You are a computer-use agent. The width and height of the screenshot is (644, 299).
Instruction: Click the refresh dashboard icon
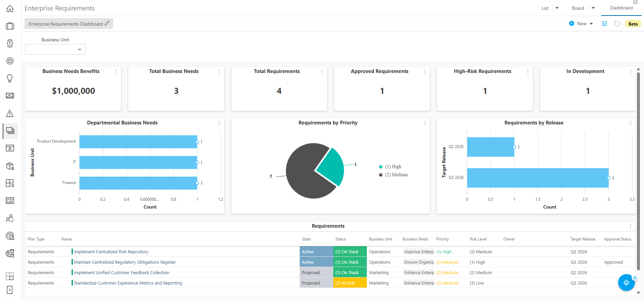pos(617,24)
